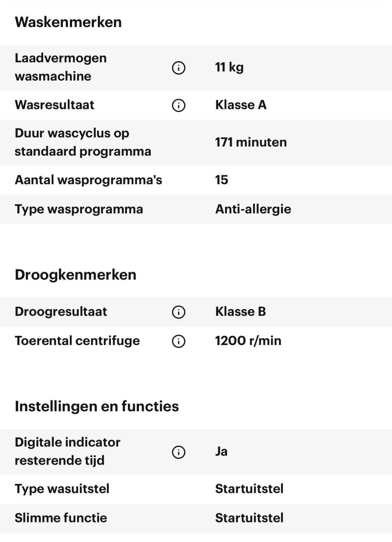This screenshot has width=392, height=542.
Task: Collapse the Waskenmerken section
Action: pyautogui.click(x=68, y=22)
